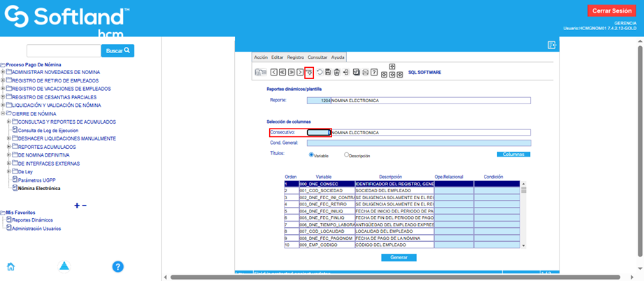The width and height of the screenshot is (644, 281).
Task: Click the delete trash can toolbar icon
Action: [337, 72]
